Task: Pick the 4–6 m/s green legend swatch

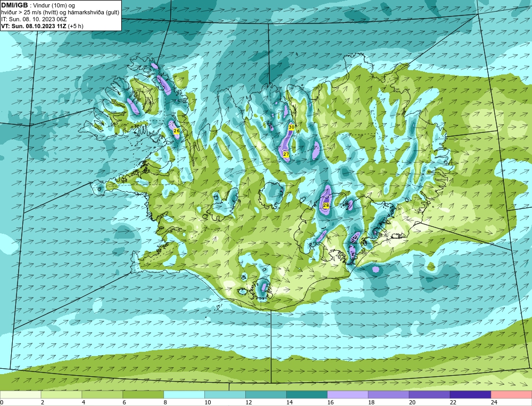Action: click(x=102, y=394)
